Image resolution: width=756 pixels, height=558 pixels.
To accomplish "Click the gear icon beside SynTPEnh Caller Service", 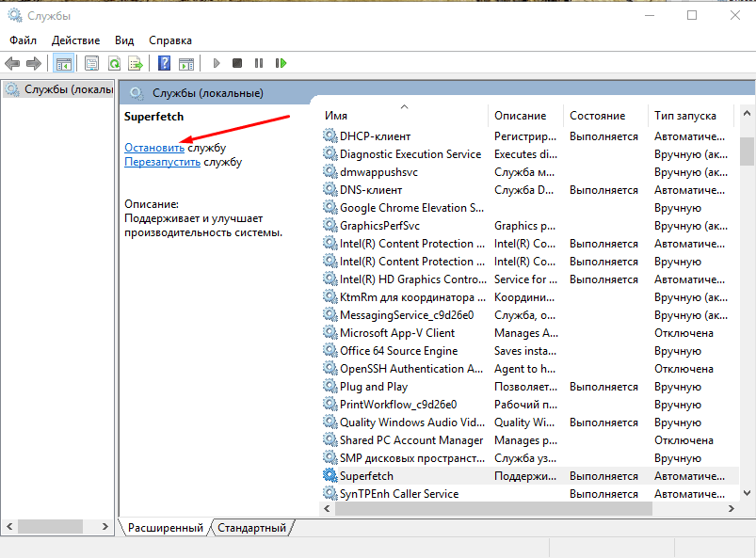I will (x=330, y=493).
